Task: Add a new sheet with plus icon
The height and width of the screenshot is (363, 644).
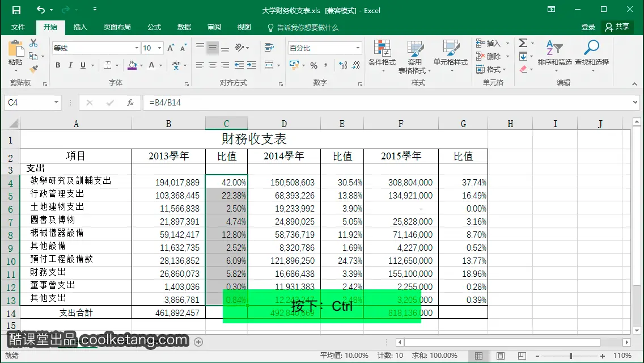Action: tap(198, 342)
